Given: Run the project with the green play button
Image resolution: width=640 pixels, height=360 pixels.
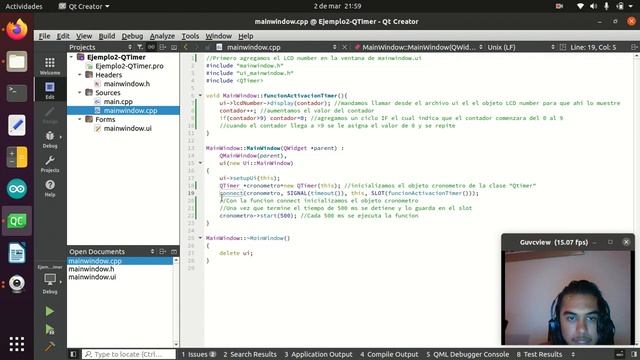Looking at the screenshot, I should pos(50,311).
